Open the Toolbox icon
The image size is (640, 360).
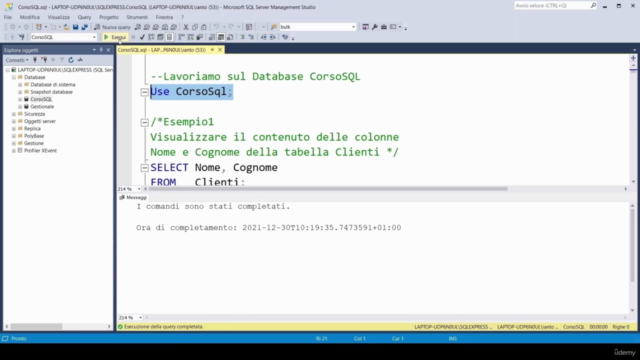(384, 27)
